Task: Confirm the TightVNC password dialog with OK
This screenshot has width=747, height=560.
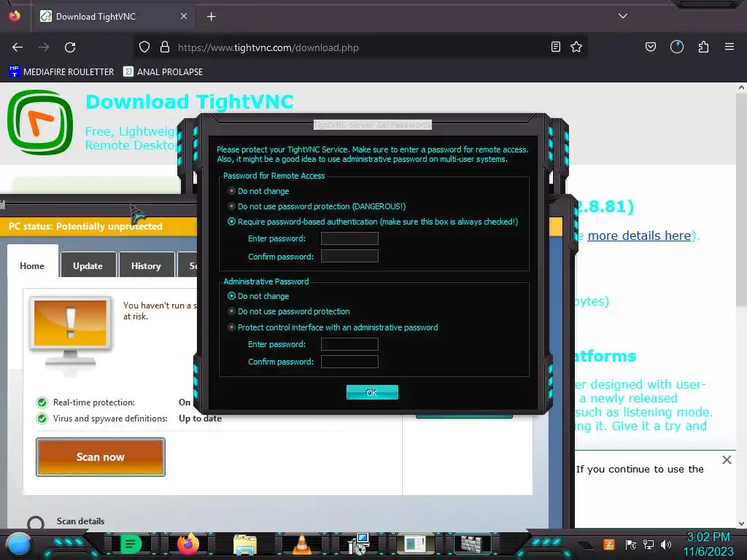Action: (x=372, y=392)
